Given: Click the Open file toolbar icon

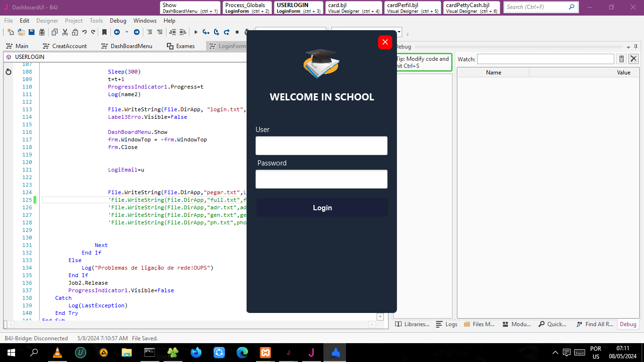Looking at the screenshot, I should (x=21, y=32).
